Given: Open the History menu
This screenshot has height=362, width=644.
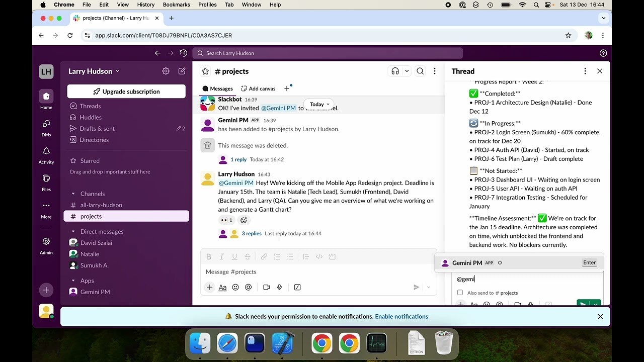Looking at the screenshot, I should coord(146,5).
